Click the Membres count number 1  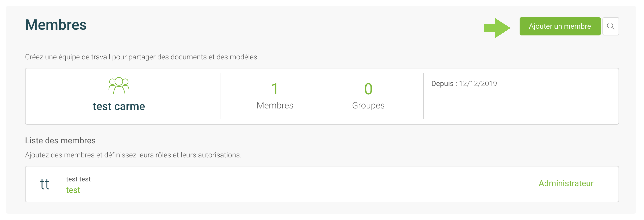275,89
